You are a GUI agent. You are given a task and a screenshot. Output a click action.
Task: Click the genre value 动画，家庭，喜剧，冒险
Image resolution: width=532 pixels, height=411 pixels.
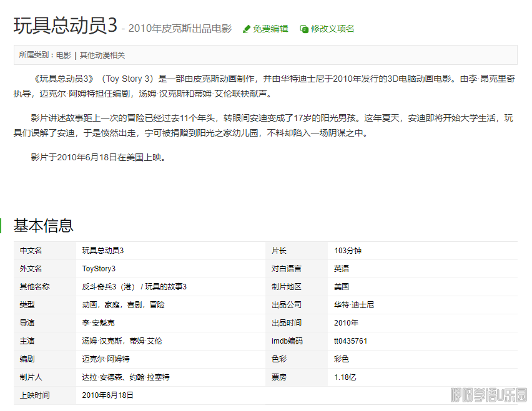click(x=123, y=305)
